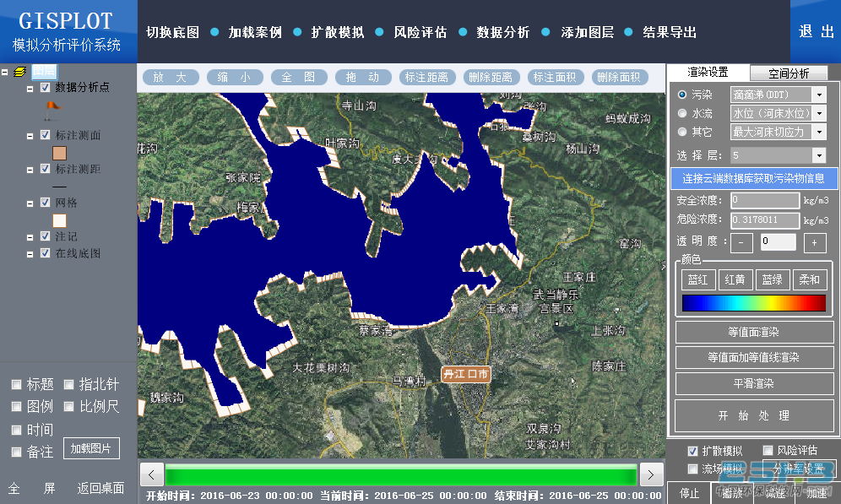841x504 pixels.
Task: Click the pale swatch under 网格
Action: 60,221
